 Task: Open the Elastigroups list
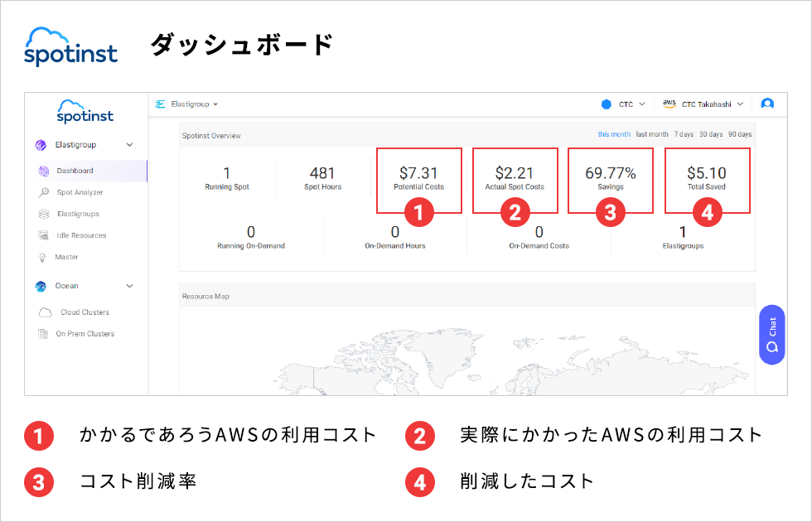(78, 214)
